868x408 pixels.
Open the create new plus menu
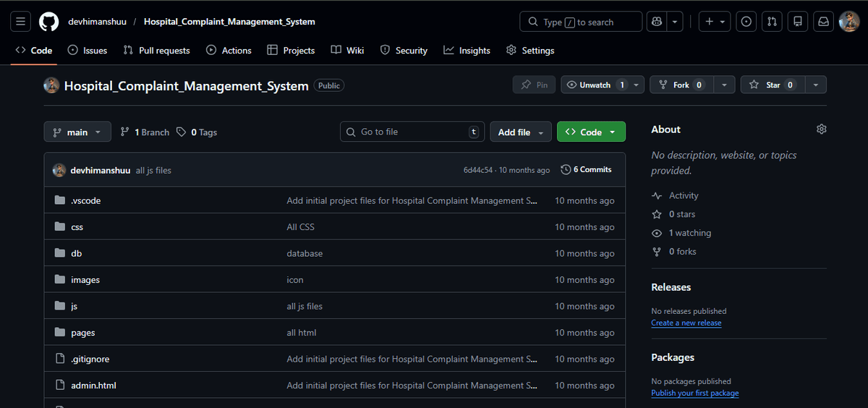tap(715, 22)
